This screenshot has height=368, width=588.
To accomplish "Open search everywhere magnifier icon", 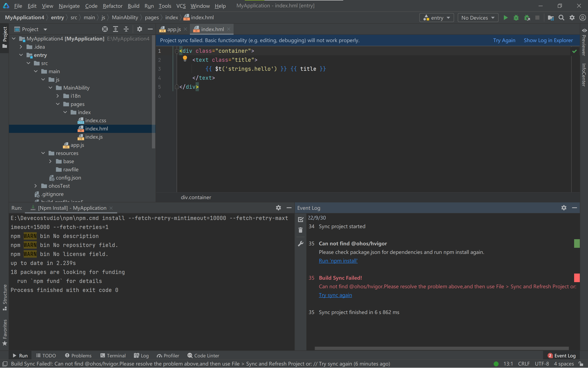I will tap(561, 18).
